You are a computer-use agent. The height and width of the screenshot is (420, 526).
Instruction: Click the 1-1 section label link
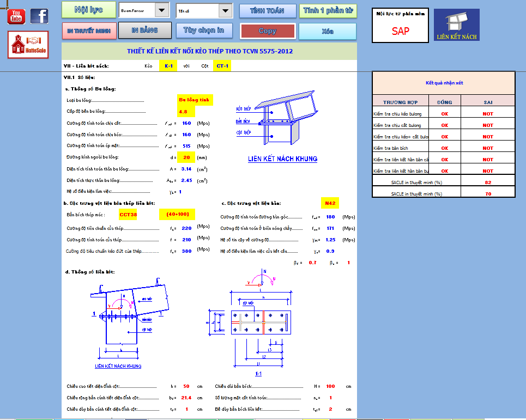258,373
